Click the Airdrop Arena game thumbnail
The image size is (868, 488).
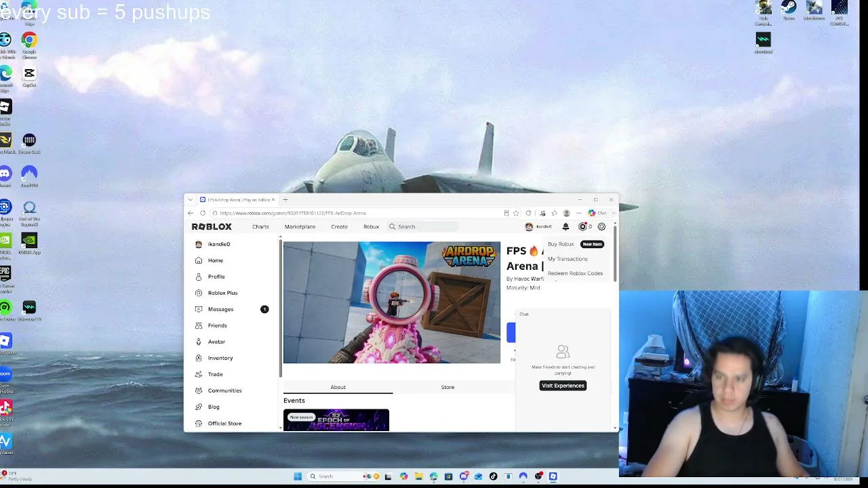392,302
